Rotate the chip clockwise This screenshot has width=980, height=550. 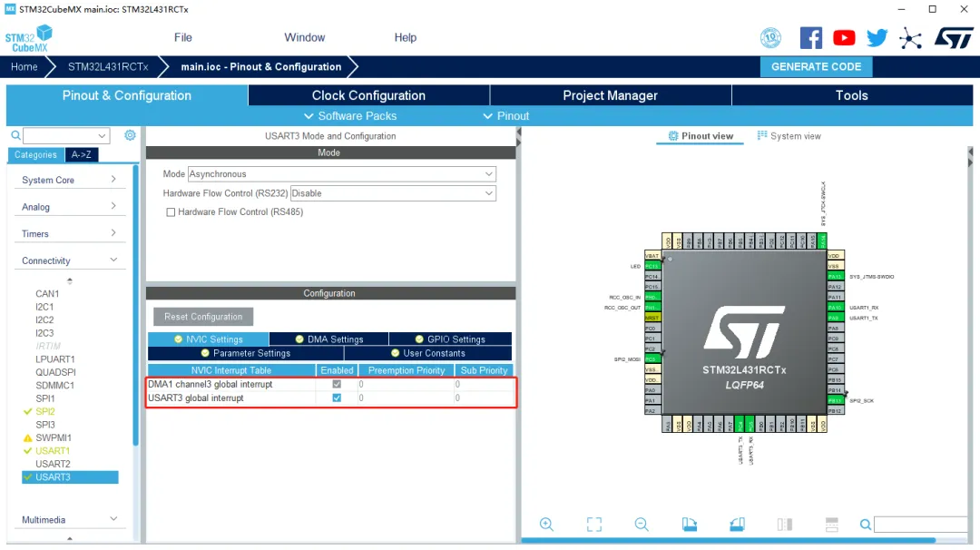[690, 525]
